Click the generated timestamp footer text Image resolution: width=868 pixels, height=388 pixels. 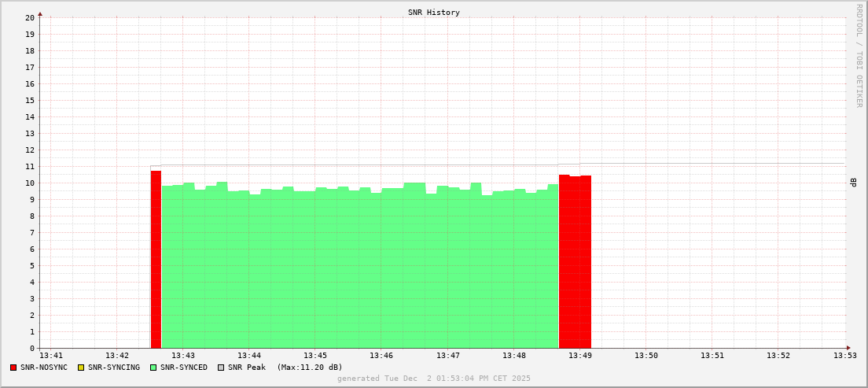[x=434, y=379]
